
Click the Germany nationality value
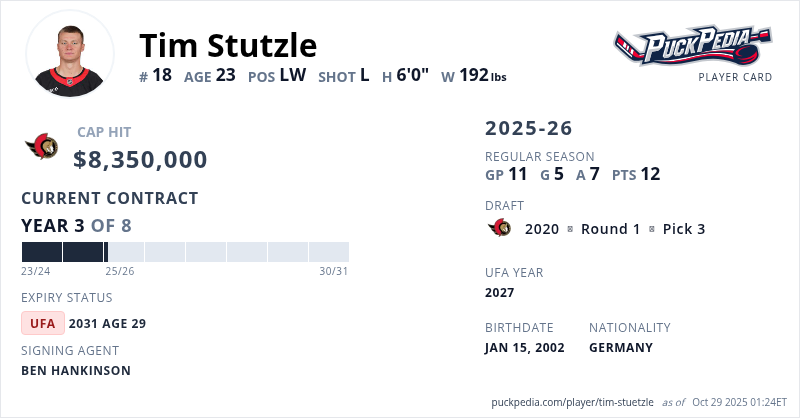point(621,348)
